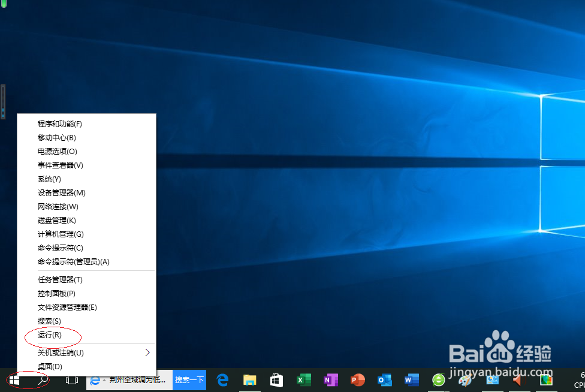Open Excel from the taskbar
Viewport: 585px width, 392px height.
[303, 380]
